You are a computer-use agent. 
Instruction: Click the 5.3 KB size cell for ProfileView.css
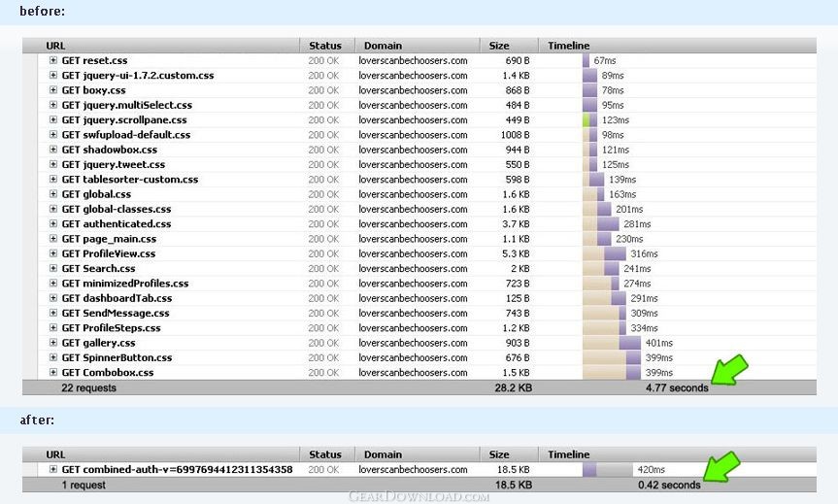(x=516, y=253)
